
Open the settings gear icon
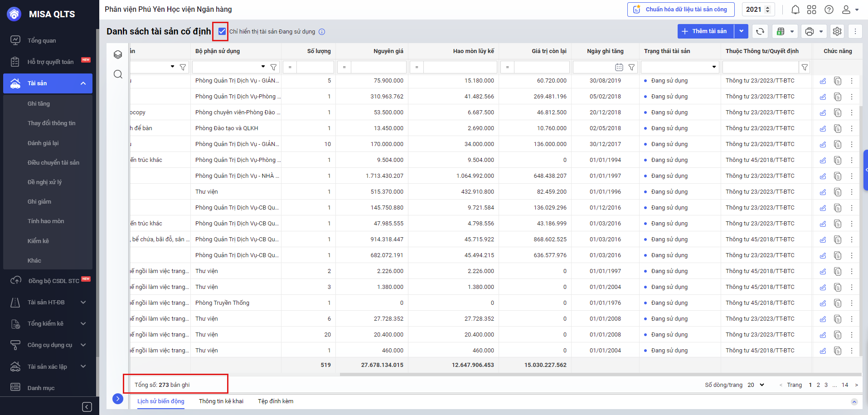[x=837, y=31]
